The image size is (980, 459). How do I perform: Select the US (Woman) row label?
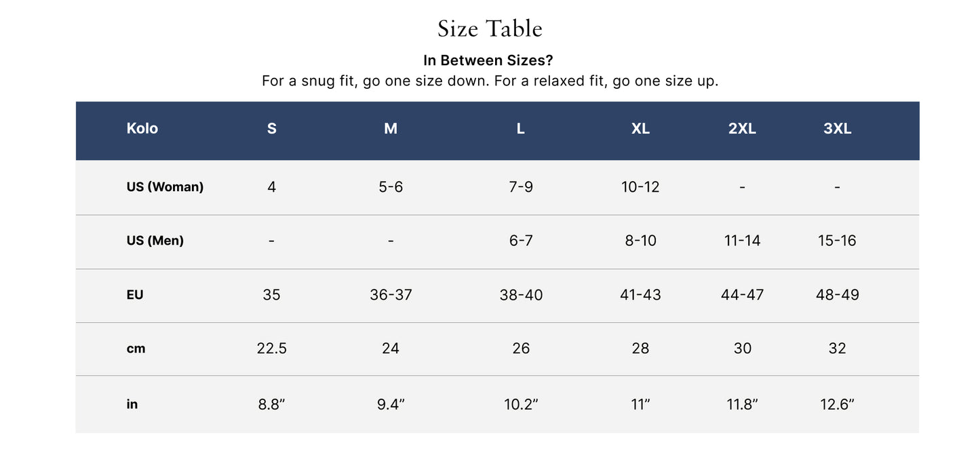click(165, 186)
